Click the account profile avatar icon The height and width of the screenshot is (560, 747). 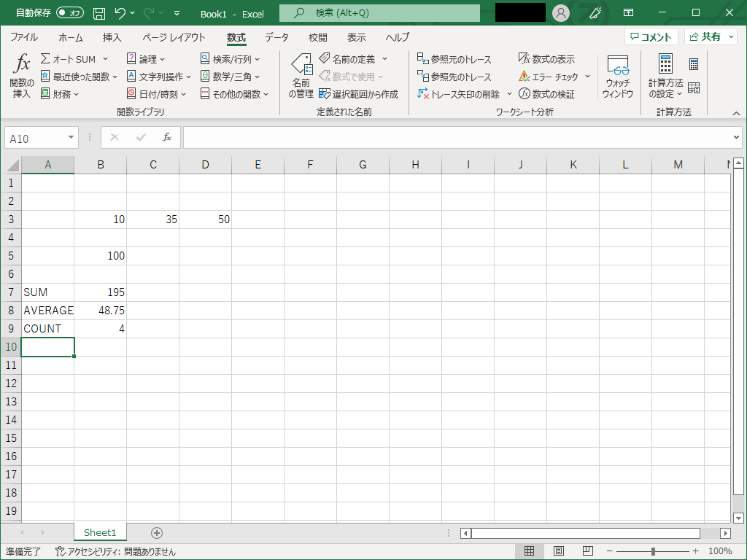point(561,13)
